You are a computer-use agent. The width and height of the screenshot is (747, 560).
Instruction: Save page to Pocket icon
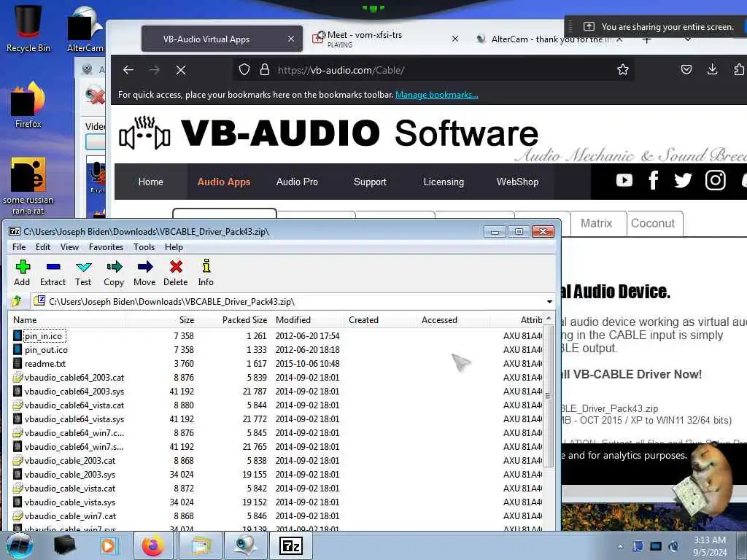[686, 69]
